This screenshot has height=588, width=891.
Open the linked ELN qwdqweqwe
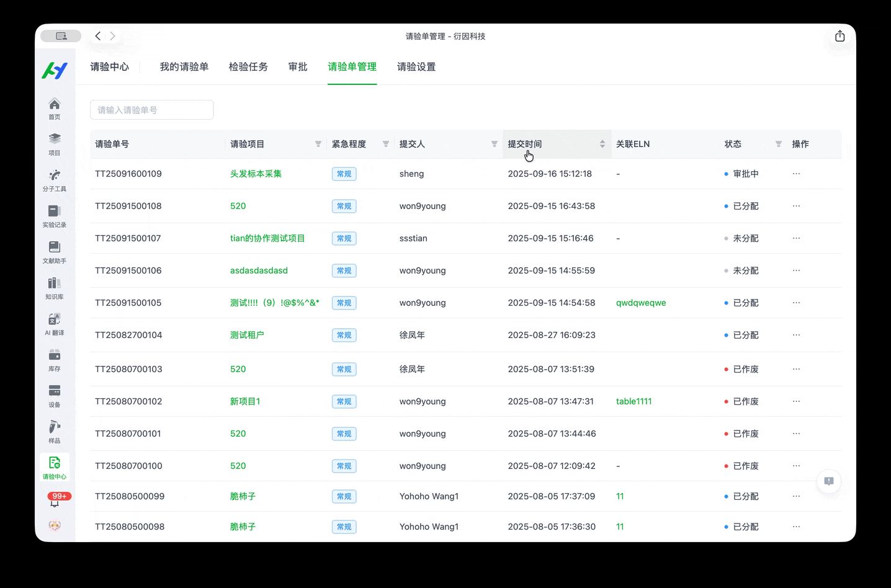pos(641,303)
